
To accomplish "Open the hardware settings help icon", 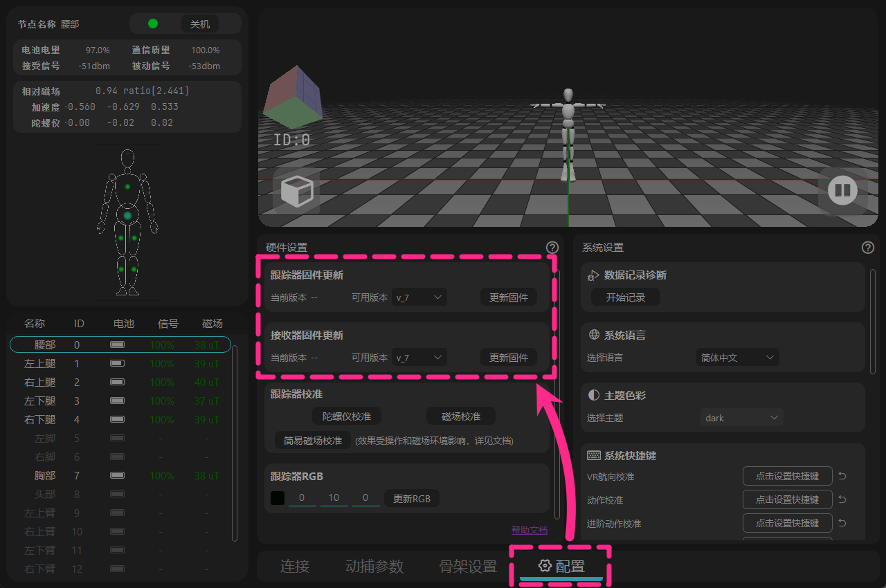I will pos(552,248).
